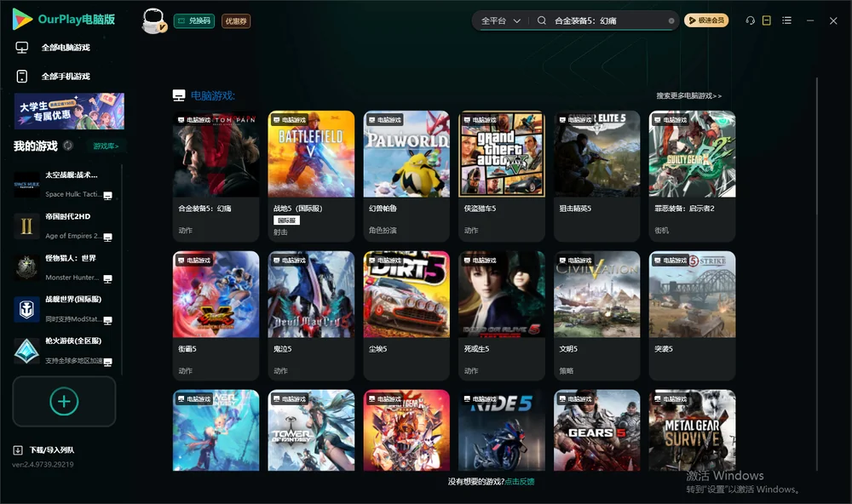
Task: Click the 电脑游戏 section header icon
Action: [179, 95]
